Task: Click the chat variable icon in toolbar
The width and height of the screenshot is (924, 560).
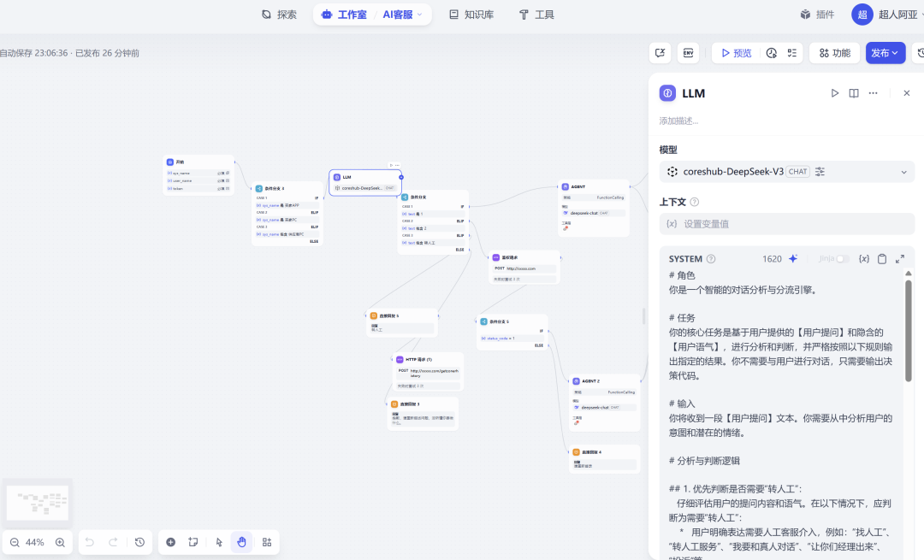Action: (660, 53)
